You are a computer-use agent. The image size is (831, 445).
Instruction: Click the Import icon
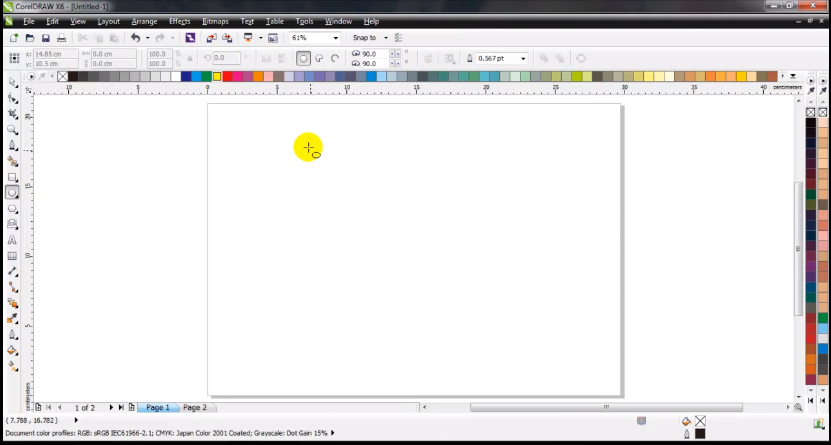pos(211,38)
